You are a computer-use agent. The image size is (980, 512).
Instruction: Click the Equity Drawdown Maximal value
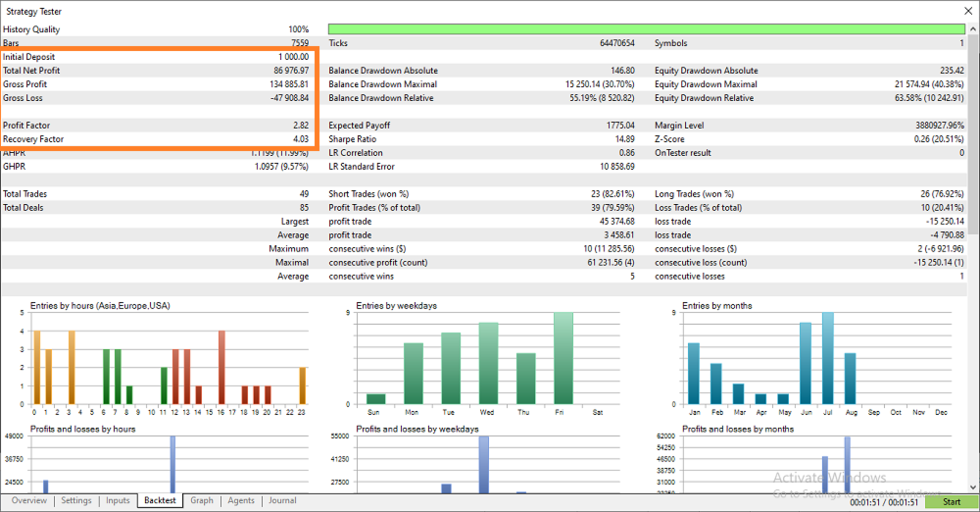pos(929,84)
